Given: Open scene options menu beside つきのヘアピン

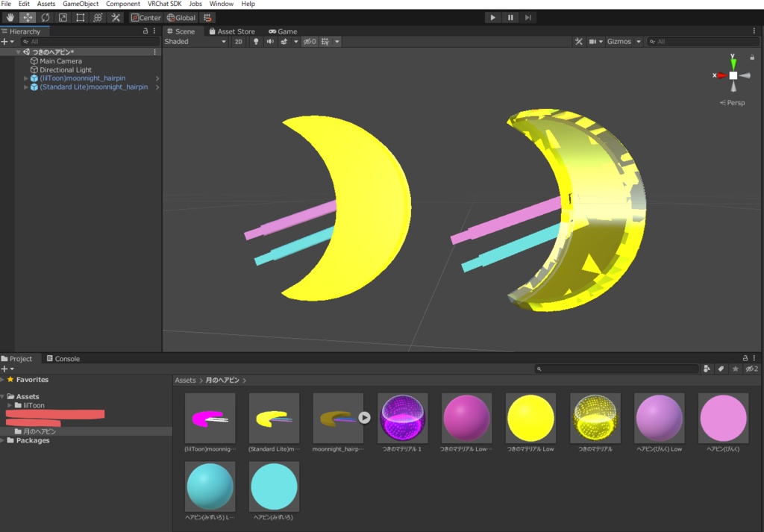Looking at the screenshot, I should point(155,51).
